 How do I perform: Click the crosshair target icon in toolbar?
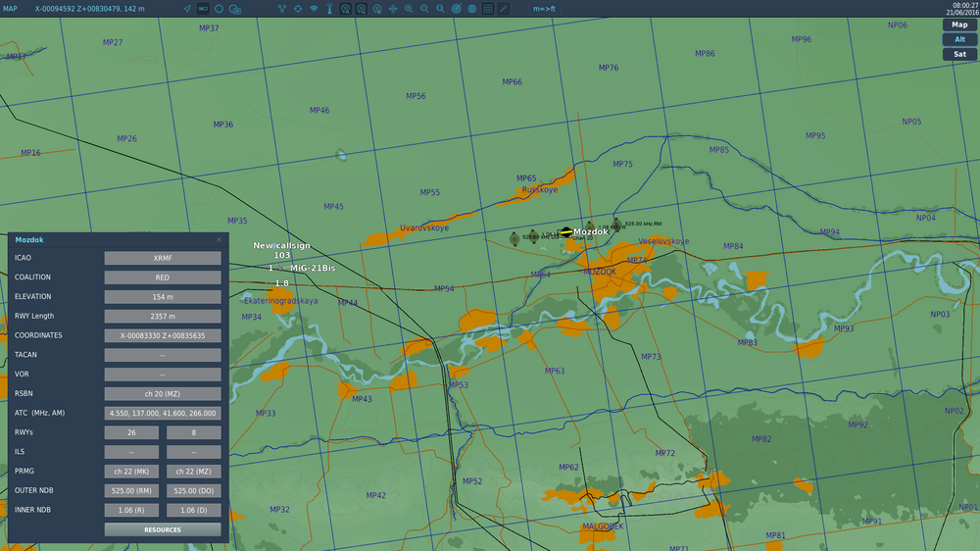tap(298, 9)
